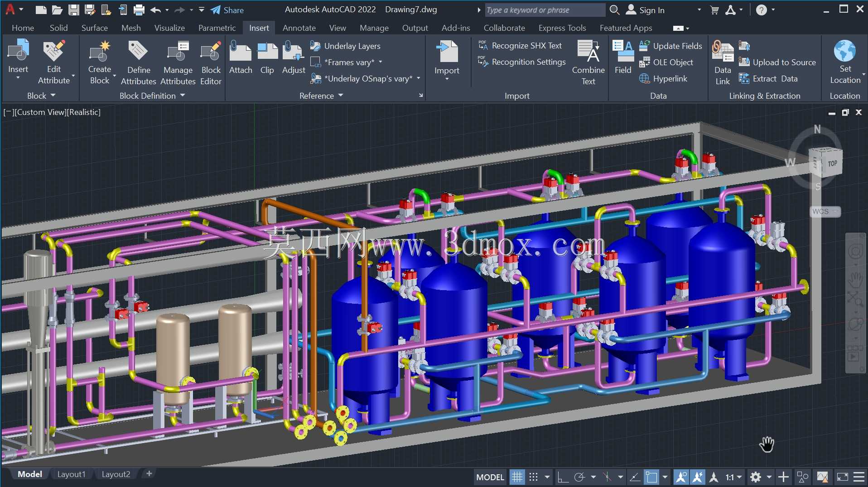This screenshot has width=868, height=487.
Task: Click the Combine Text tool
Action: (x=588, y=62)
